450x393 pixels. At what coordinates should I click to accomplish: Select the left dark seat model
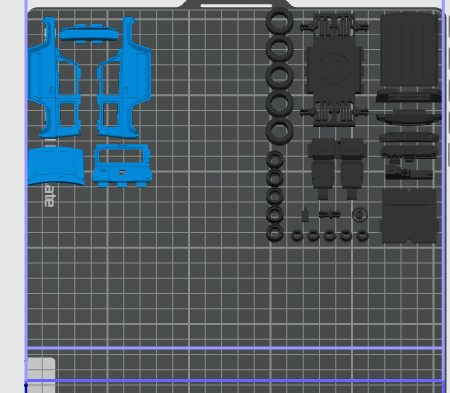(322, 168)
